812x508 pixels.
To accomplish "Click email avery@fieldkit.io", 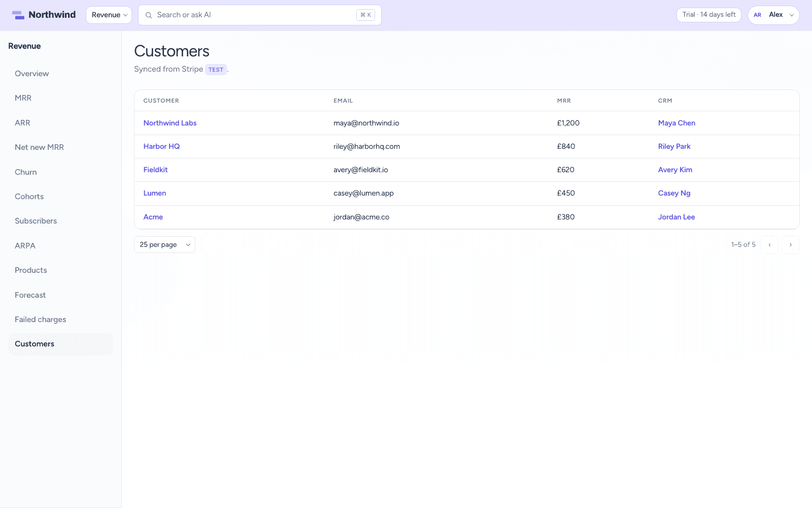I will point(361,170).
